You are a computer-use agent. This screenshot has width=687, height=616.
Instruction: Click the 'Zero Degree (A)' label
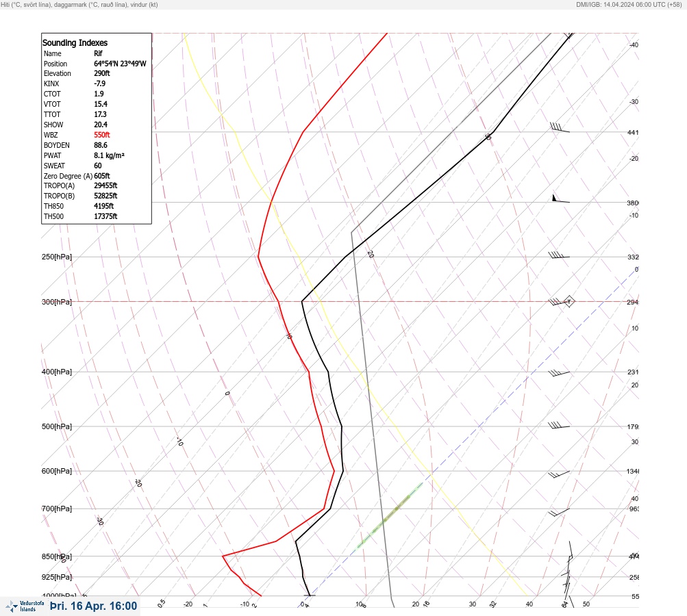[68, 176]
